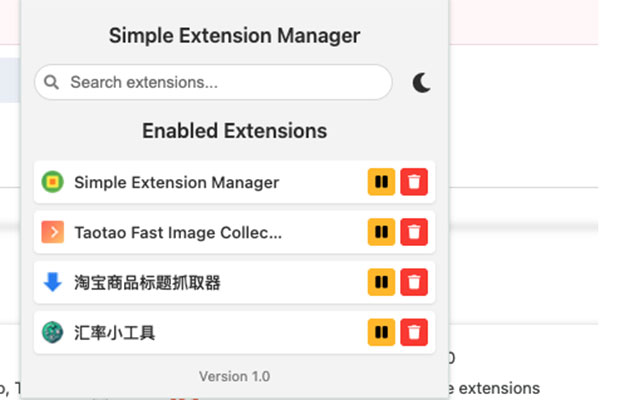Click the Enabled Extensions heading
The image size is (640, 400).
pyautogui.click(x=234, y=131)
